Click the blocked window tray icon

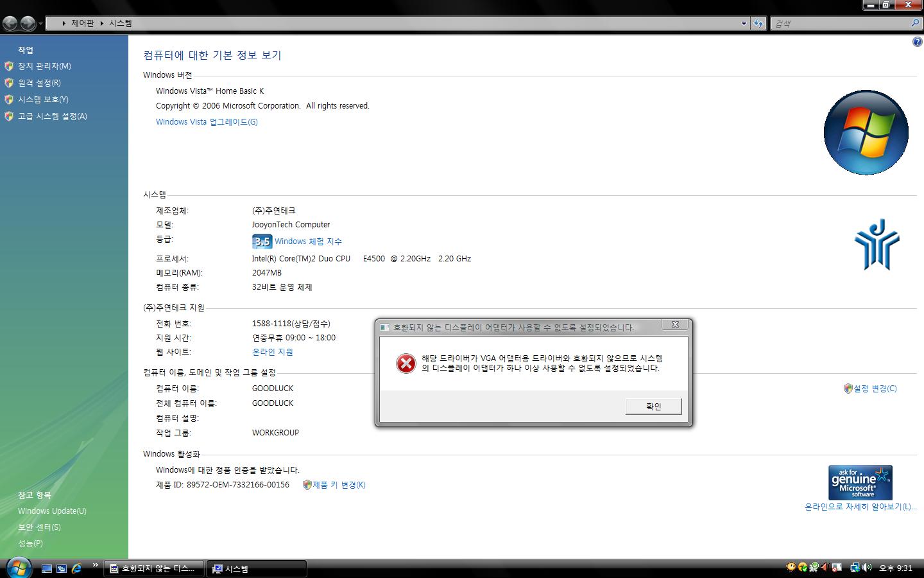tap(837, 567)
